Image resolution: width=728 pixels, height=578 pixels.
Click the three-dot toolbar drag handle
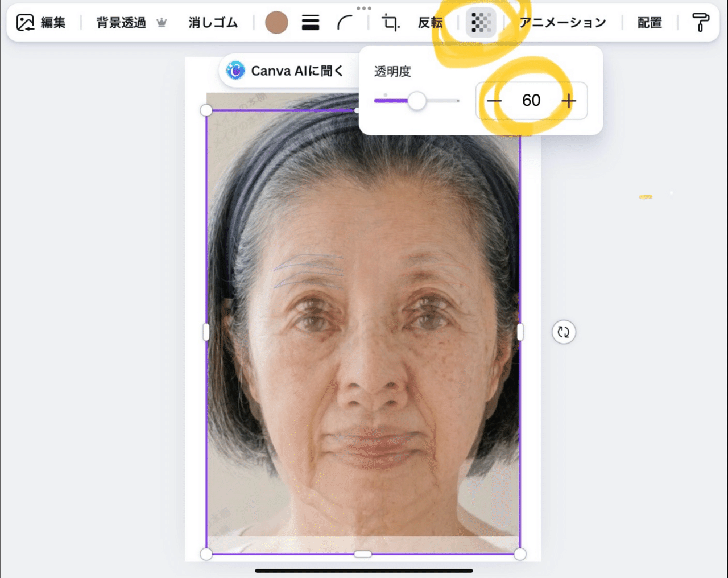(364, 8)
